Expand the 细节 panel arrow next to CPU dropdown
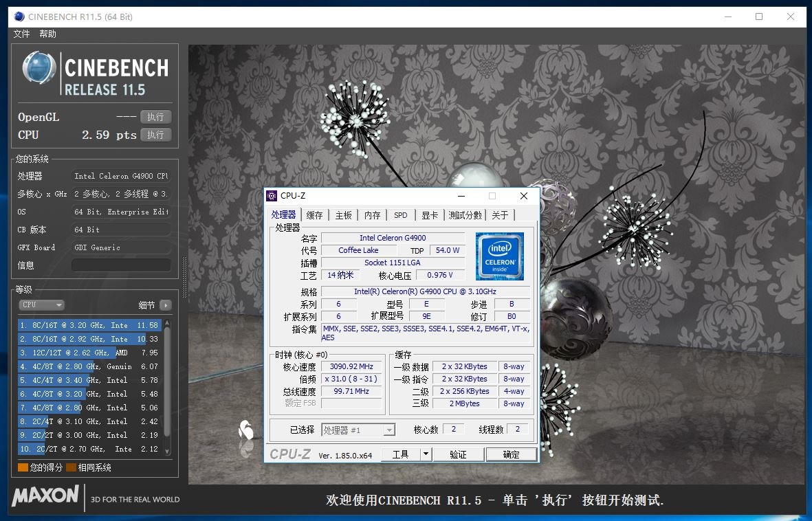 click(165, 304)
